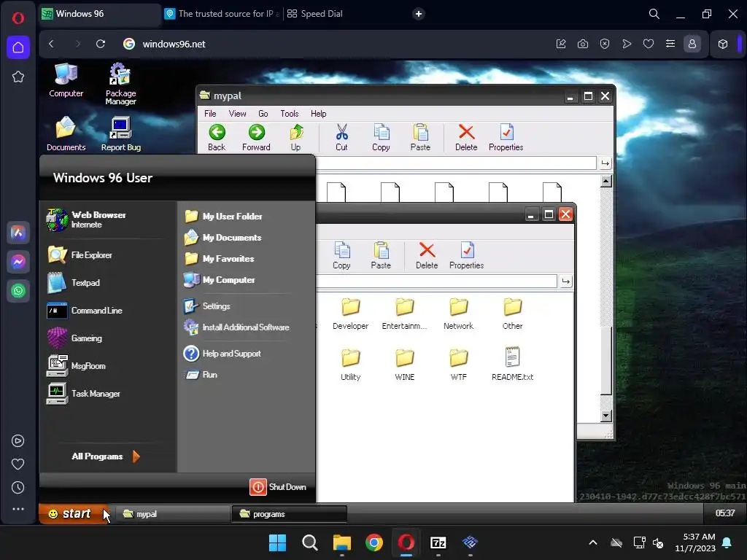This screenshot has height=560, width=747.
Task: Choose Install Additional Software
Action: [x=236, y=327]
